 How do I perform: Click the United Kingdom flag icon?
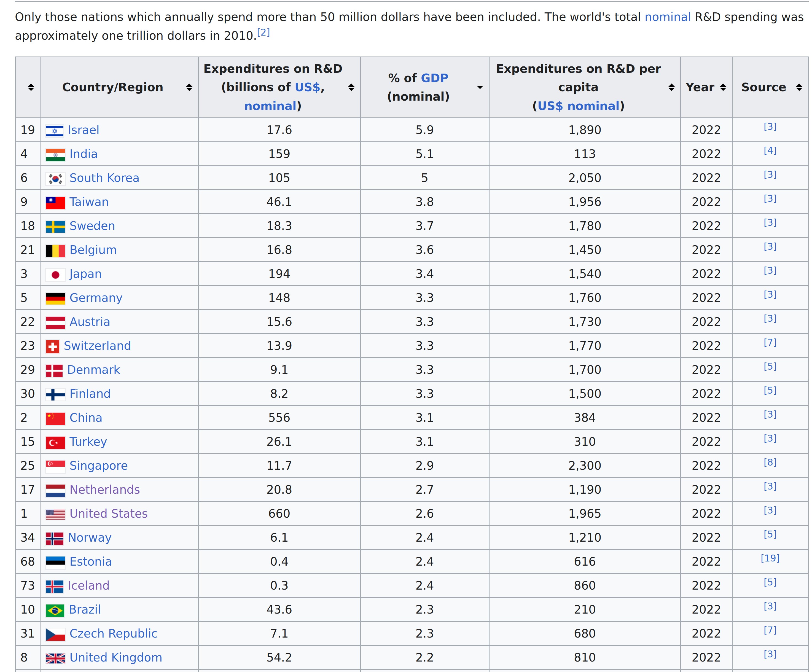pos(55,658)
